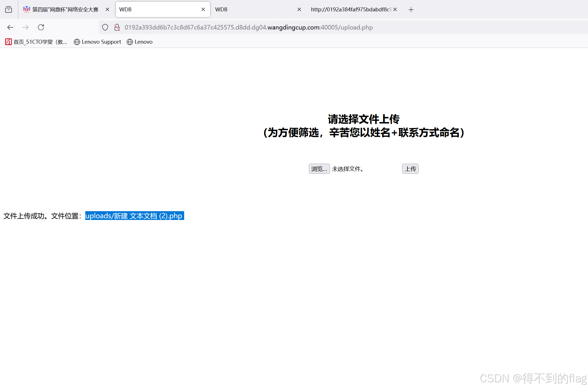The image size is (588, 388).
Task: Click the insecure connection lock icon
Action: pyautogui.click(x=117, y=27)
